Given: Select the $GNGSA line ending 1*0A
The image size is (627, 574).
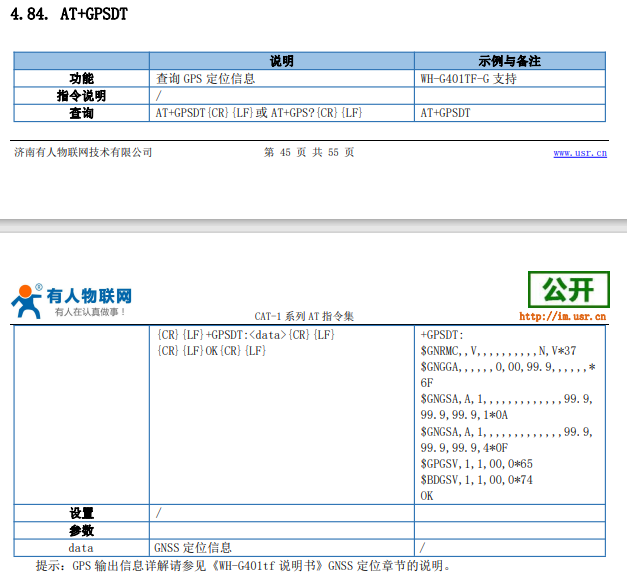Looking at the screenshot, I should (x=506, y=407).
